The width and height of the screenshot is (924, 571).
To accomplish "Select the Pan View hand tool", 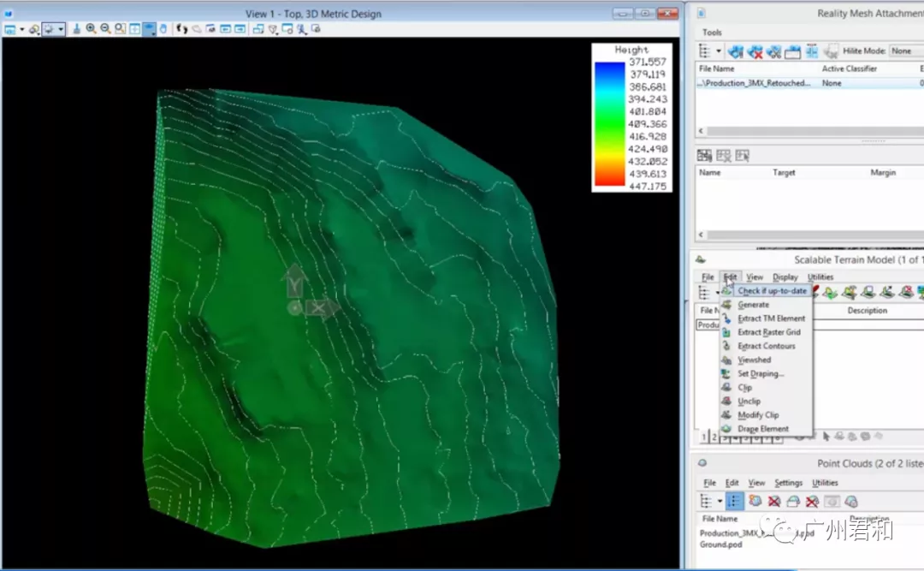I will pos(163,29).
